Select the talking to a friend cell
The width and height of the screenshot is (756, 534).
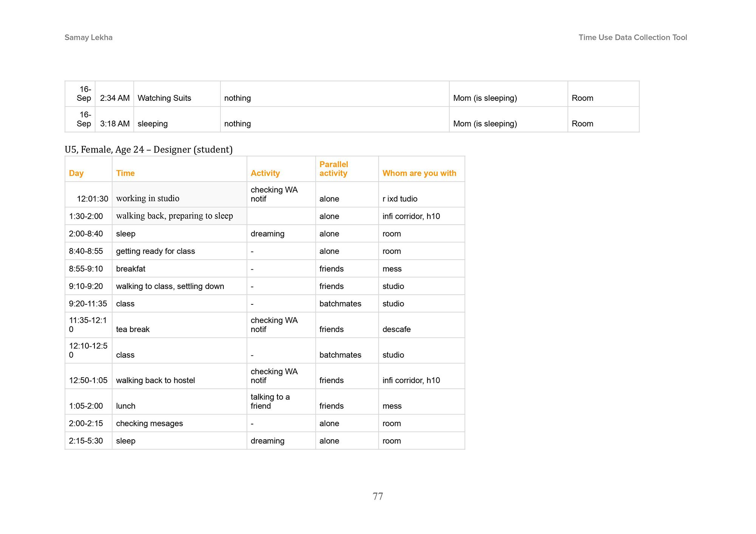(270, 401)
